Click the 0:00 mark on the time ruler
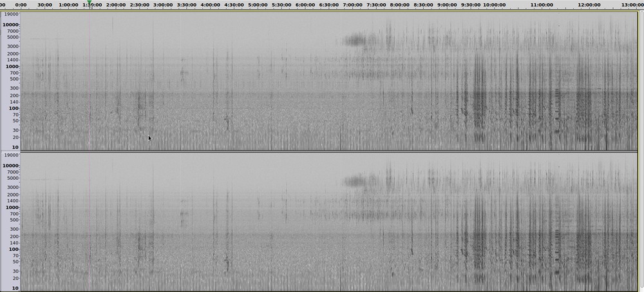Image resolution: width=644 pixels, height=292 pixels. tap(21, 5)
